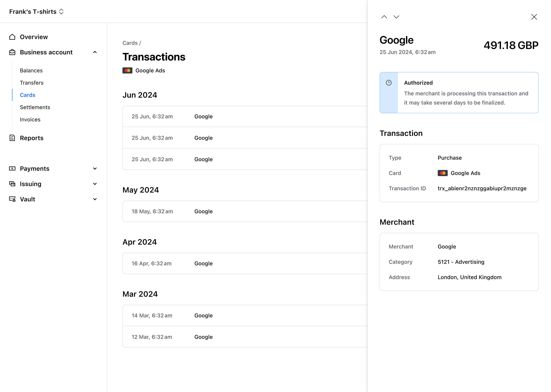The width and height of the screenshot is (551, 392).
Task: Open the Overview home icon
Action: pyautogui.click(x=12, y=37)
